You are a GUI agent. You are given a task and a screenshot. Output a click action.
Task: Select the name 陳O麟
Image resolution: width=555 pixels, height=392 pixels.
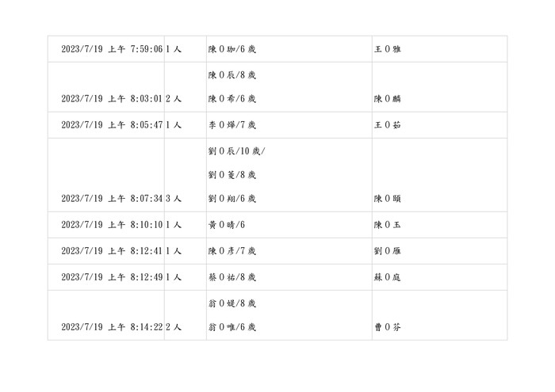pyautogui.click(x=387, y=99)
